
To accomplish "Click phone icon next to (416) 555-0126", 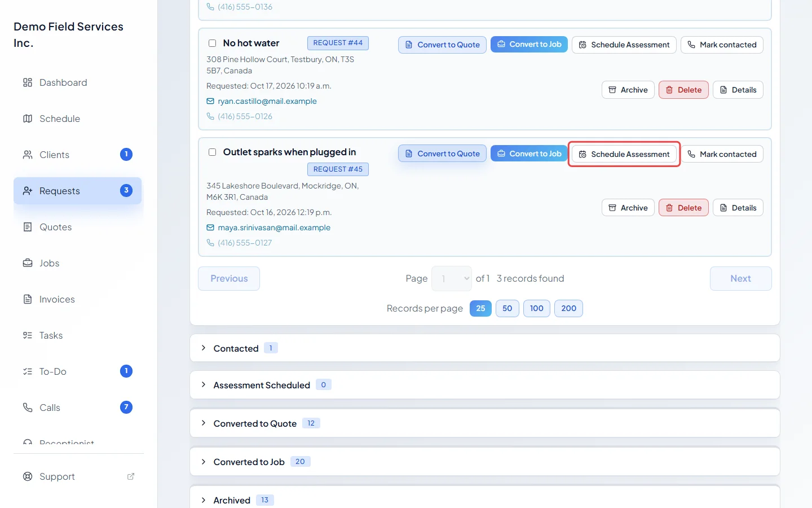I will (x=210, y=116).
